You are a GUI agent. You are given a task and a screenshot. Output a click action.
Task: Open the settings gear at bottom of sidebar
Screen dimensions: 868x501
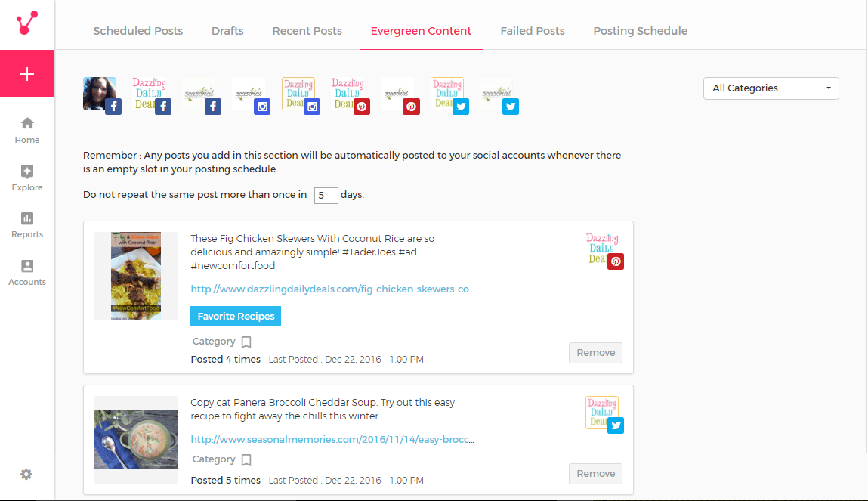(x=27, y=474)
